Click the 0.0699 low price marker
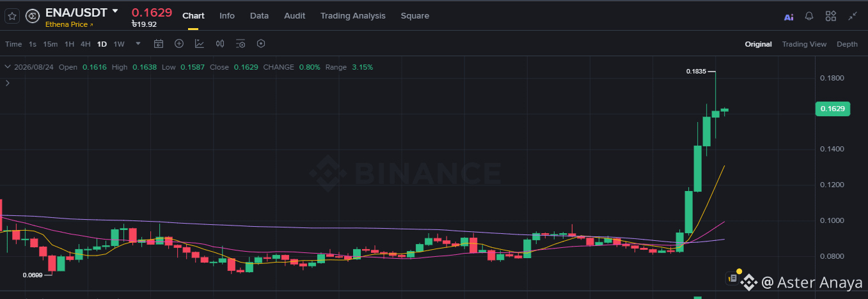Screen dimensions: 868x299 (x=33, y=275)
